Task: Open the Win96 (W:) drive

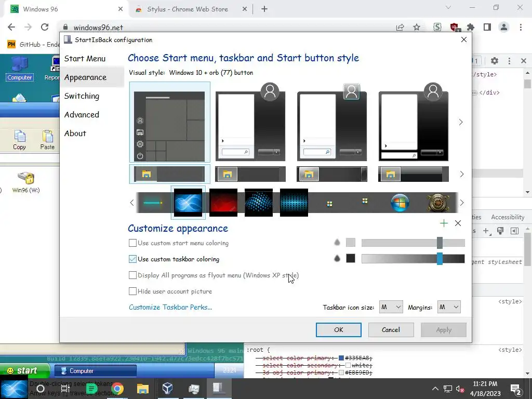Action: (x=26, y=182)
